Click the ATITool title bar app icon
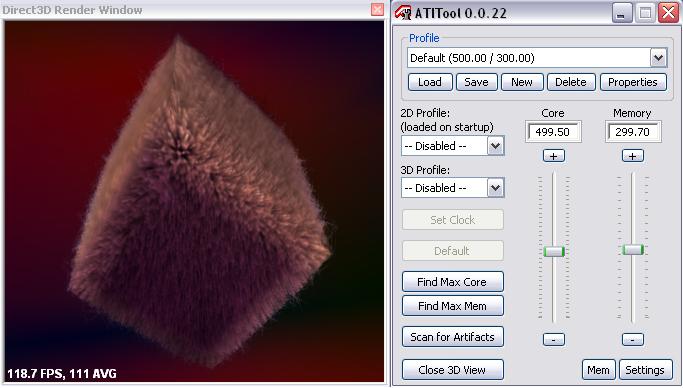683x388 pixels. coord(402,12)
